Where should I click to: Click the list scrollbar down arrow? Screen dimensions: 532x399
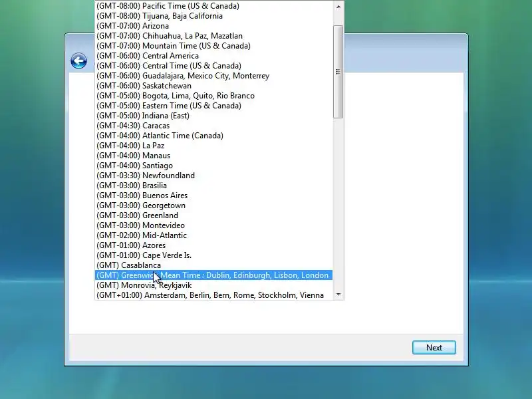coord(338,295)
